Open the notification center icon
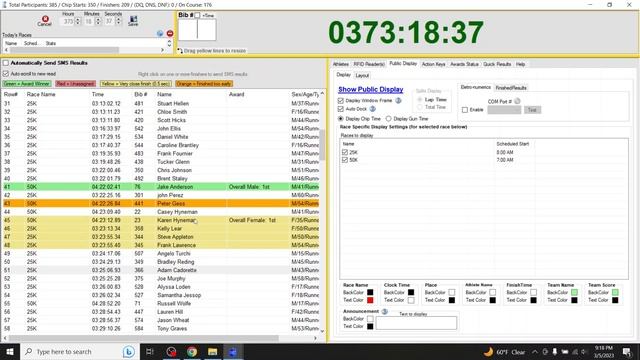This screenshot has width=640, height=360. [627, 351]
